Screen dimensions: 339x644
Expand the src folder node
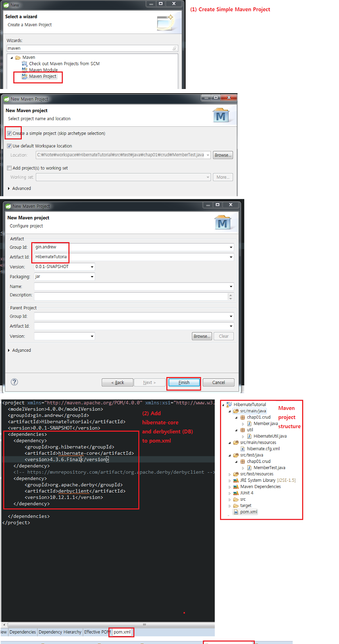pyautogui.click(x=230, y=500)
